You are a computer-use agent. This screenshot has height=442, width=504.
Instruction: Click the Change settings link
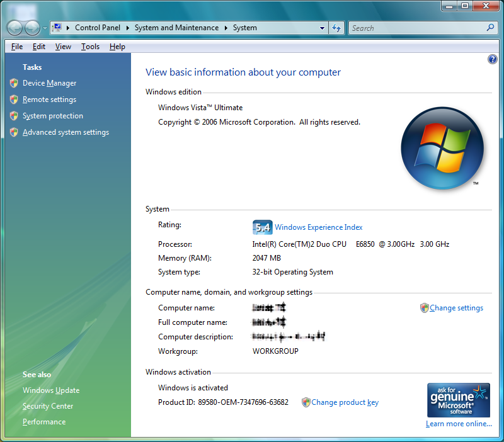[456, 308]
